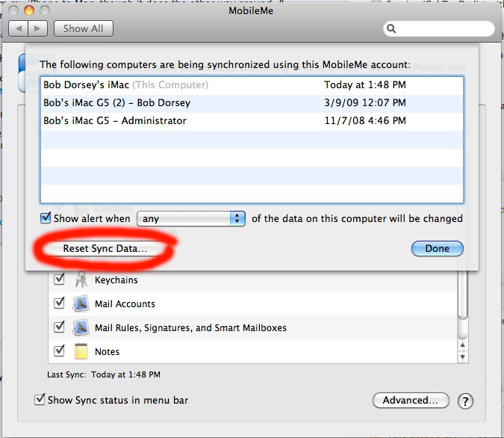Image resolution: width=504 pixels, height=438 pixels.
Task: Open the Advanced sync settings
Action: [x=411, y=400]
